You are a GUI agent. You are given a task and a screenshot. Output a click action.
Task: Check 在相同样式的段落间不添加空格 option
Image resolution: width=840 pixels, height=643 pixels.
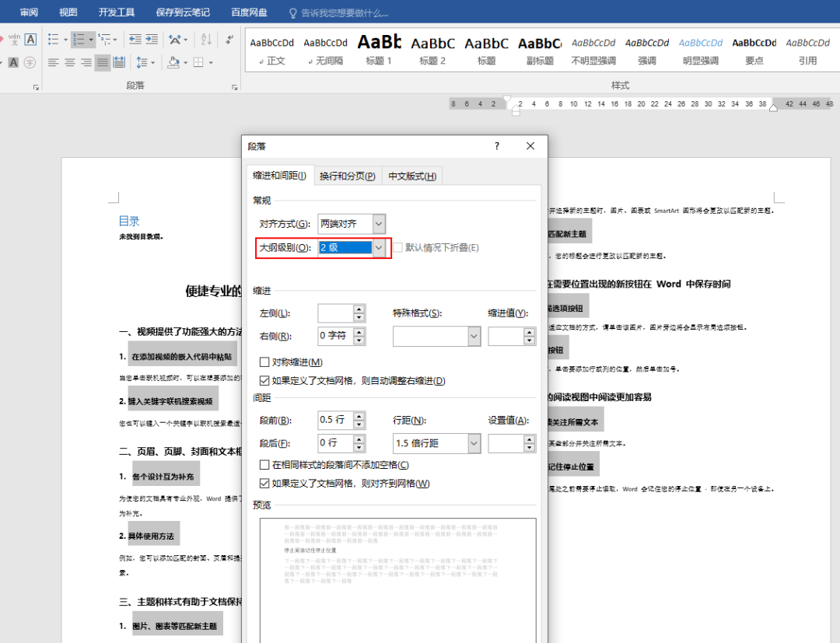click(x=265, y=465)
